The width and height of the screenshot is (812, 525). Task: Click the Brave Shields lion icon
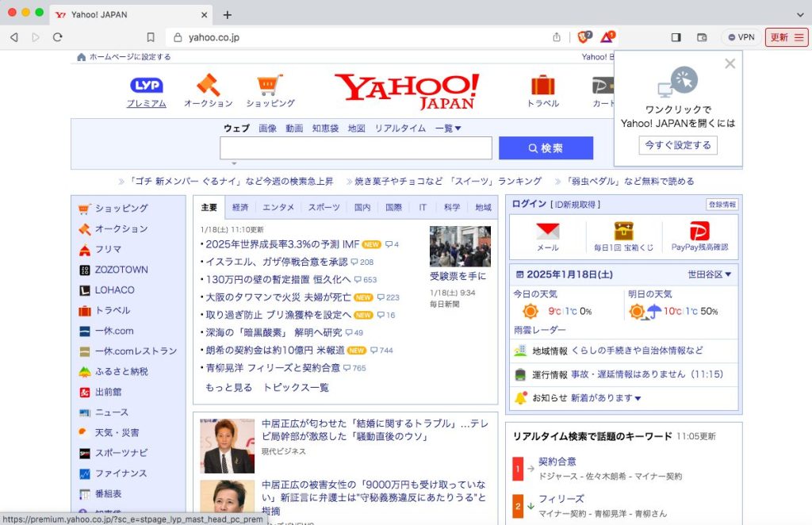(584, 36)
